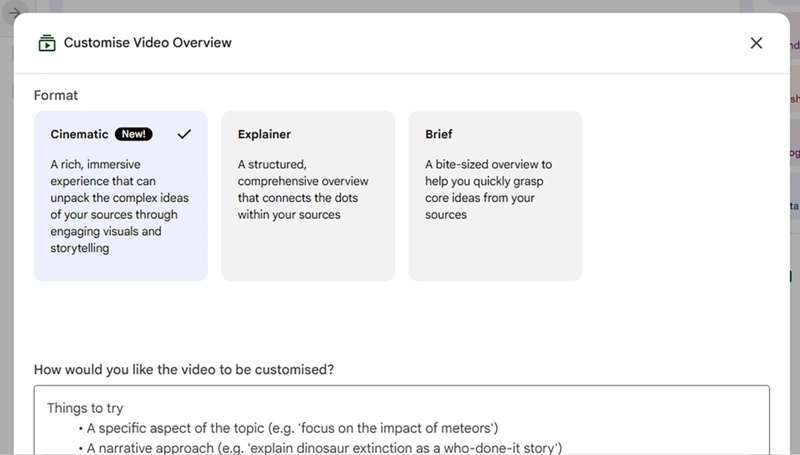Click the 'New!' badge beside Cinematic
This screenshot has height=455, width=800.
coord(134,134)
